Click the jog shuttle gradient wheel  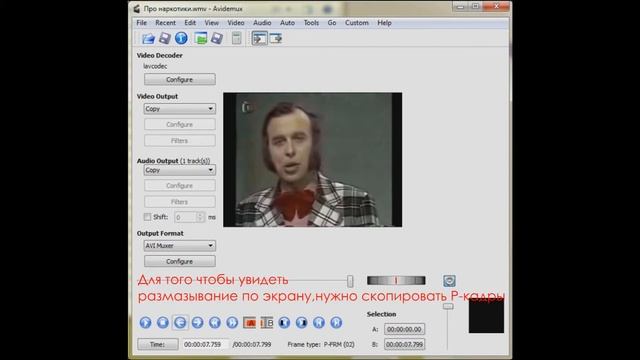[x=396, y=280]
